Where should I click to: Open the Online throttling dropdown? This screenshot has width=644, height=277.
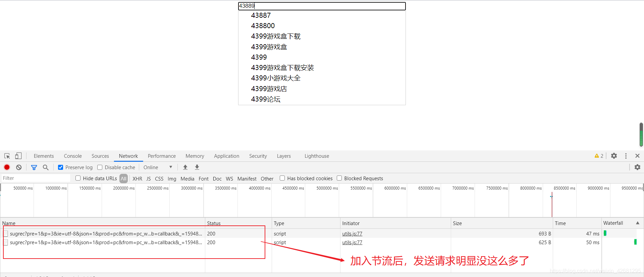[158, 167]
